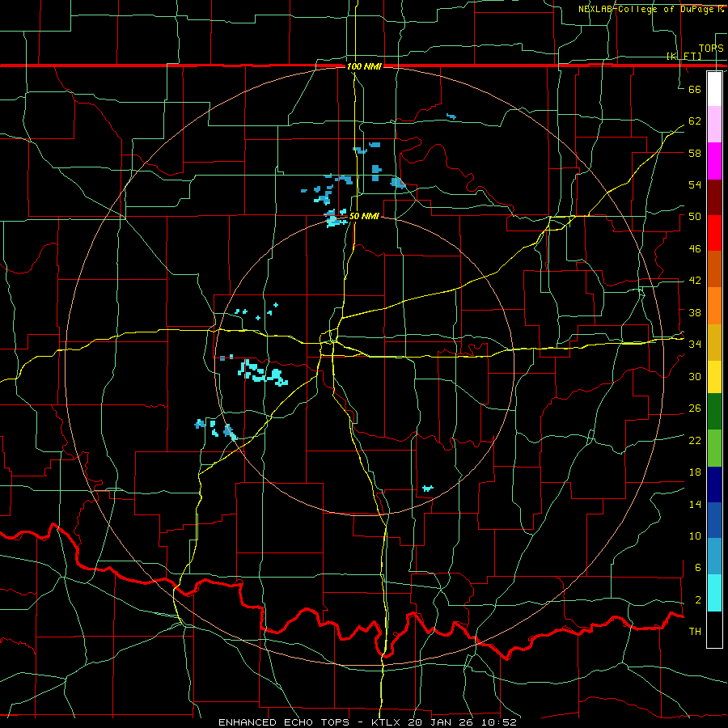Click the 14 scale value label

pyautogui.click(x=695, y=504)
